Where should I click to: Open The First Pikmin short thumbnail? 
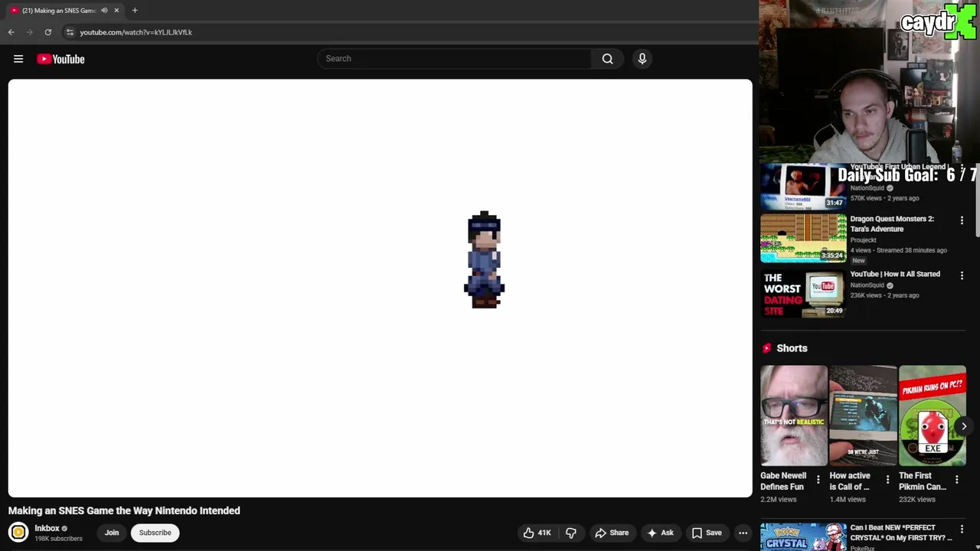click(x=933, y=416)
